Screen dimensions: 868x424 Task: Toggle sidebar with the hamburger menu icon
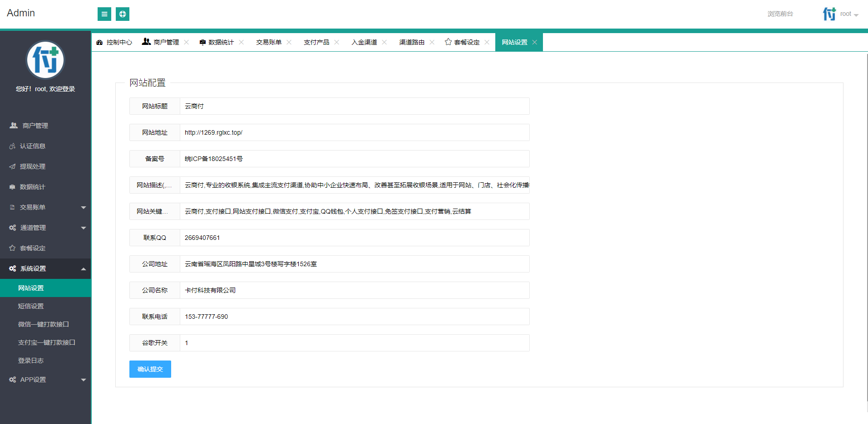click(104, 14)
